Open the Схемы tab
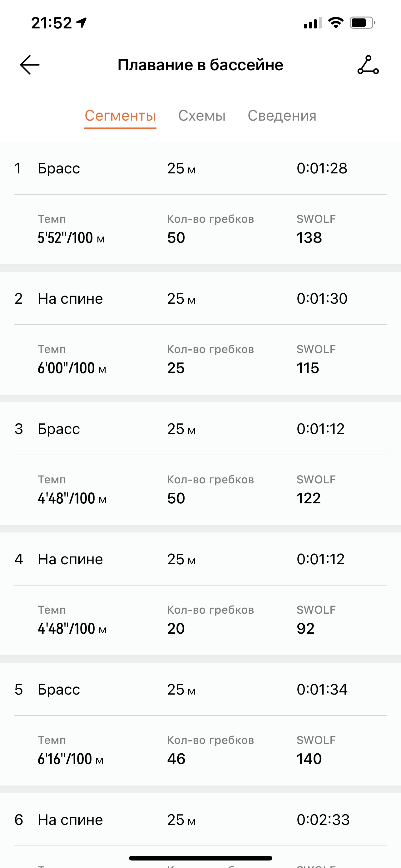The height and width of the screenshot is (868, 401). pyautogui.click(x=202, y=116)
